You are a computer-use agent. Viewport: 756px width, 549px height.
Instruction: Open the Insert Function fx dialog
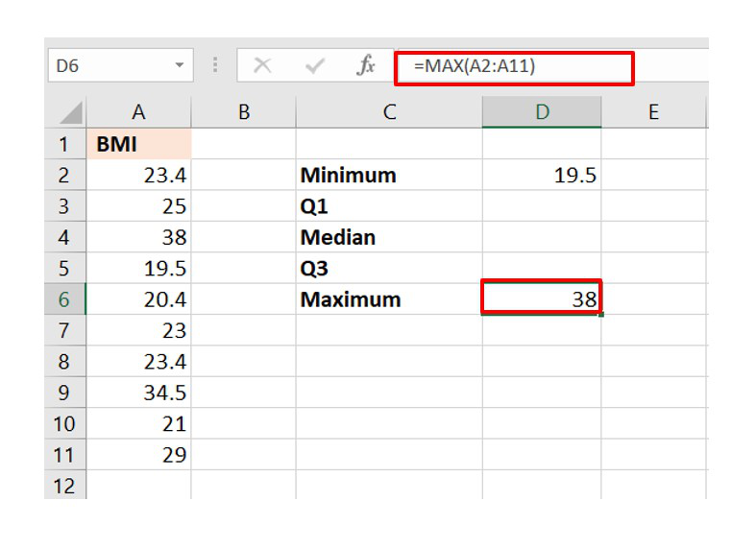coord(366,65)
